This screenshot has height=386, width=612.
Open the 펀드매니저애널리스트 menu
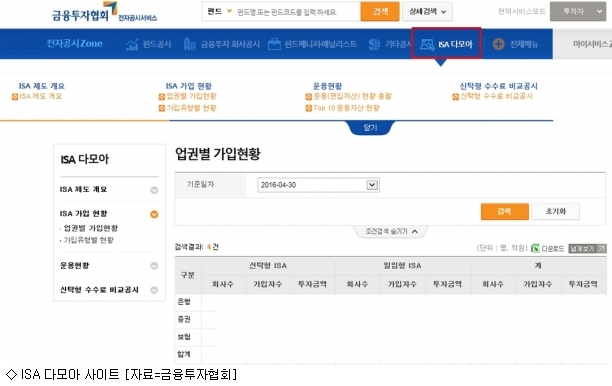(320, 44)
